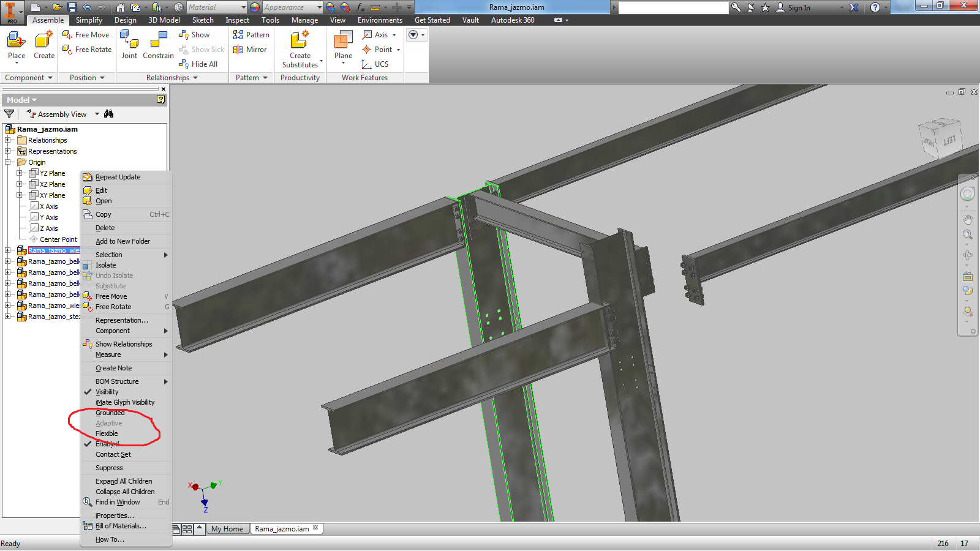980x551 pixels.
Task: Click the browser filter funnel icon
Action: click(9, 114)
